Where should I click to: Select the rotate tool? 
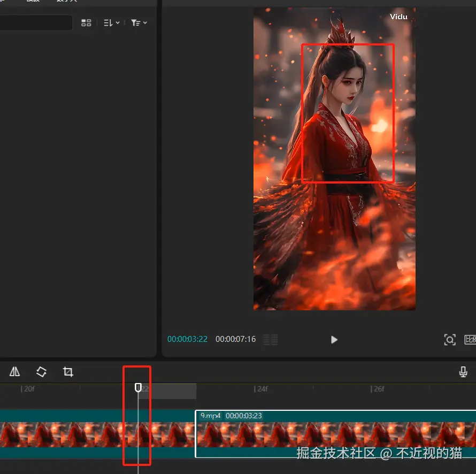tap(41, 372)
